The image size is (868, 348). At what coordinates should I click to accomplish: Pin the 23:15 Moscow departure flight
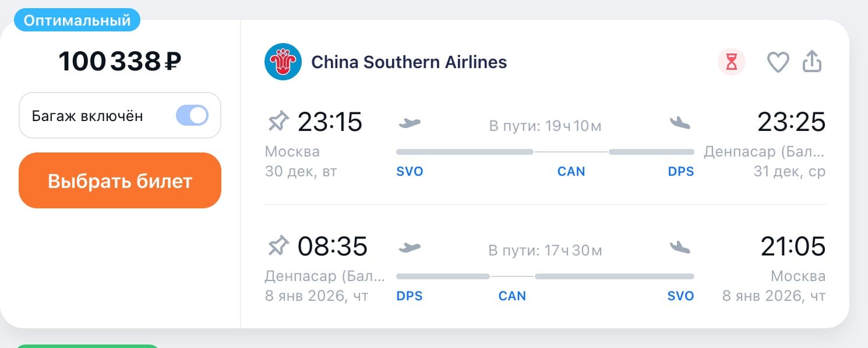(278, 122)
